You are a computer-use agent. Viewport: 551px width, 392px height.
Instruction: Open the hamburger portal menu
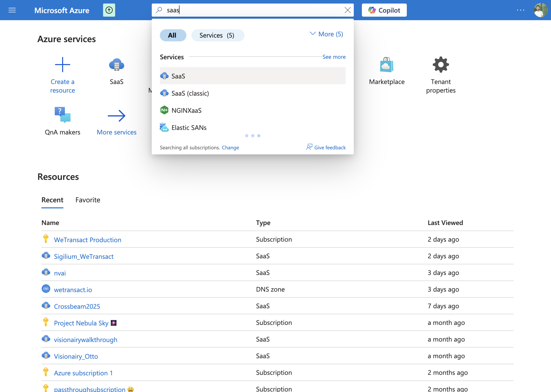tap(12, 10)
